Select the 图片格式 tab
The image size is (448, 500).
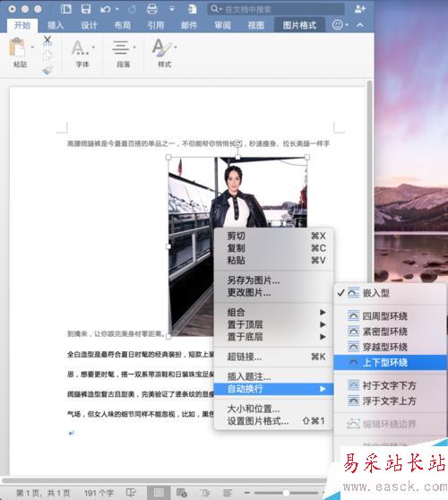point(299,25)
